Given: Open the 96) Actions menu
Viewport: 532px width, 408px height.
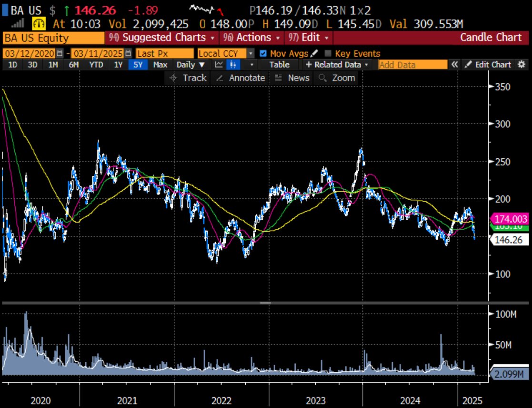Looking at the screenshot, I should pos(251,37).
